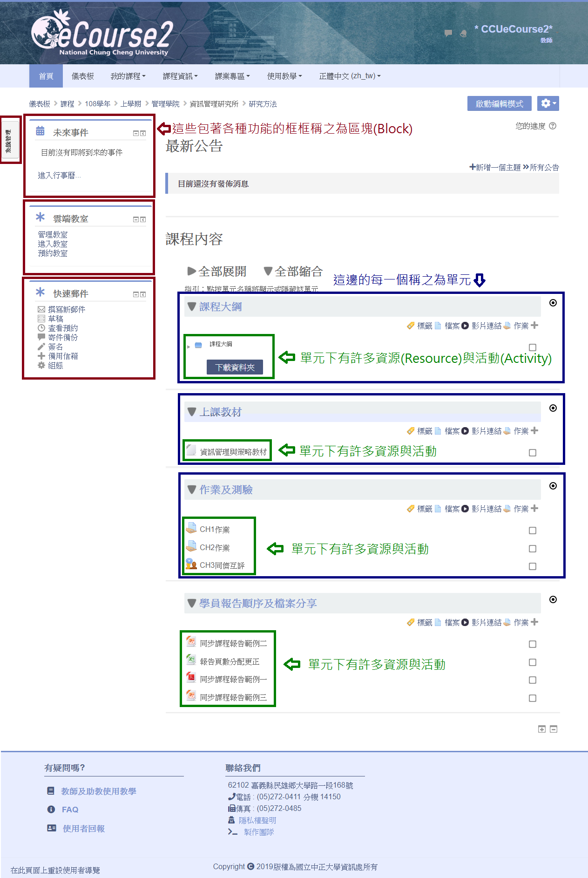Click the CH1作業 assignment icon
Screen dimensions: 588x878
[x=191, y=529]
